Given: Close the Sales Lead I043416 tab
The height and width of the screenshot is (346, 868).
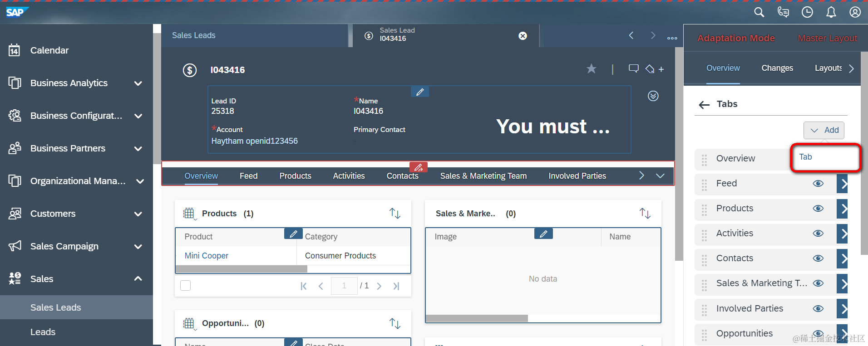Looking at the screenshot, I should pyautogui.click(x=523, y=36).
